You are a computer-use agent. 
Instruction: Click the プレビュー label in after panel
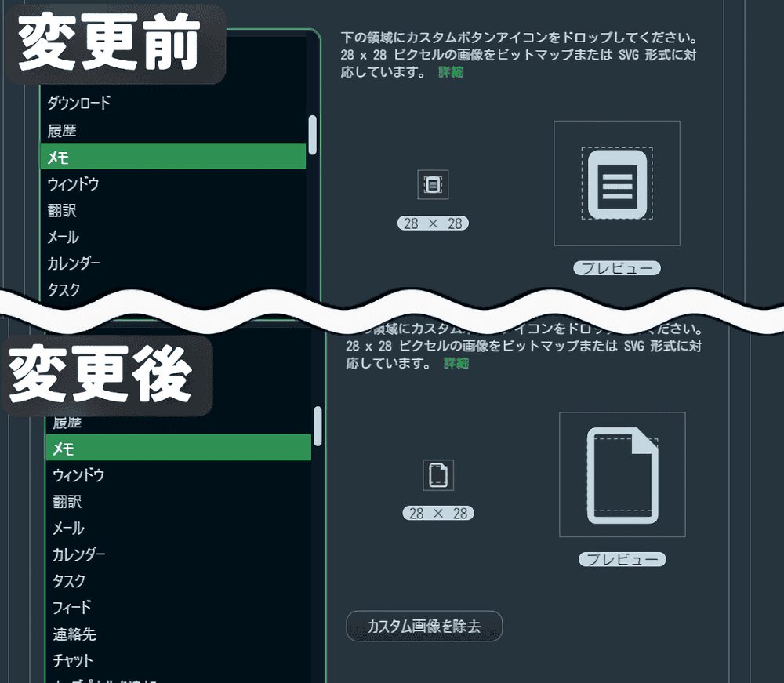[622, 559]
